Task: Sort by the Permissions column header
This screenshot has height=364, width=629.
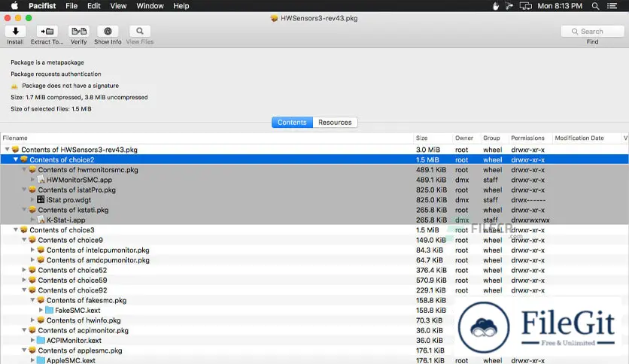Action: 530,138
